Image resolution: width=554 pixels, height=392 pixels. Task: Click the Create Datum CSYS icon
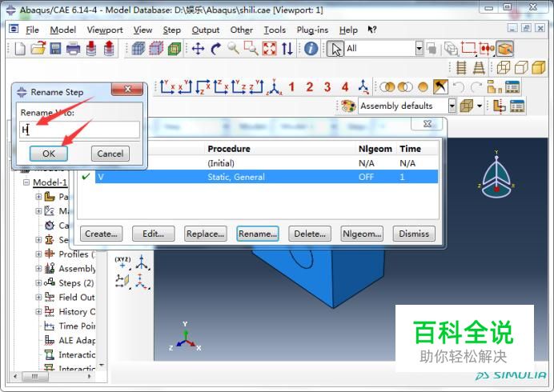pyautogui.click(x=142, y=262)
